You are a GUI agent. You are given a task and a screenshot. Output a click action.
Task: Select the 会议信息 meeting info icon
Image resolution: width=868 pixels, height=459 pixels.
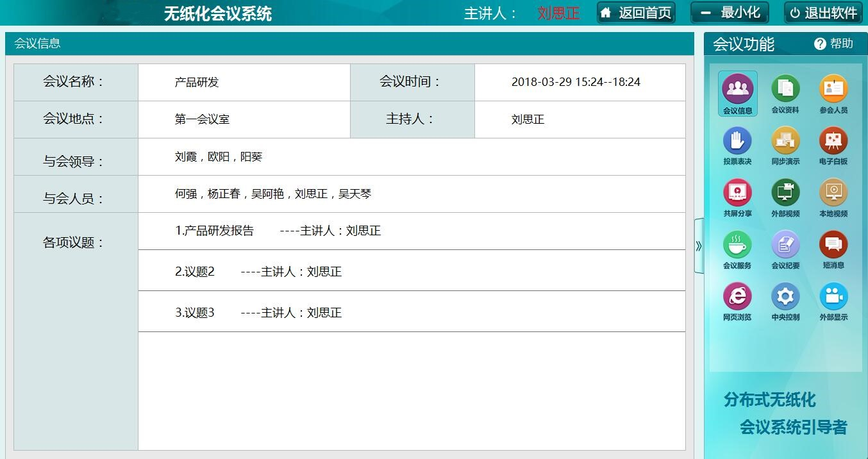(737, 93)
